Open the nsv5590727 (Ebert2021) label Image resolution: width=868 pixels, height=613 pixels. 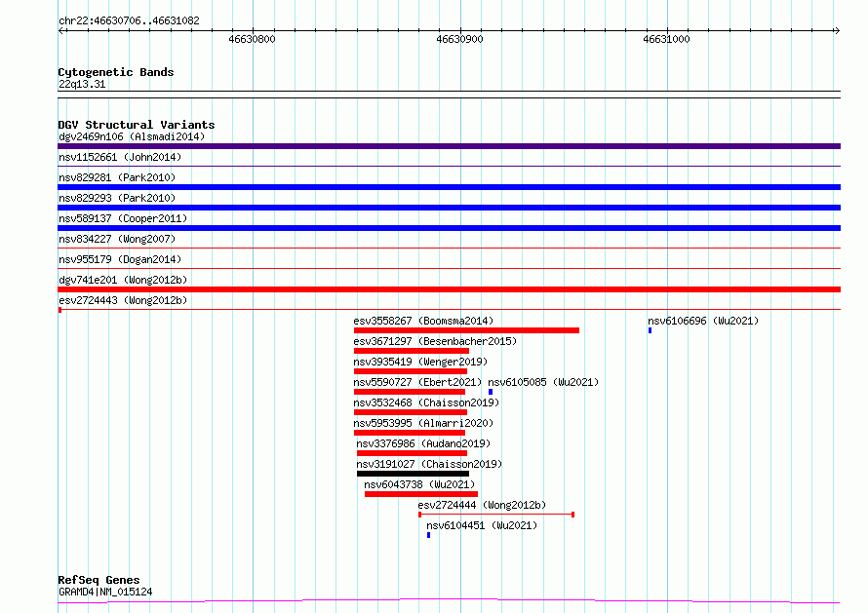pos(417,382)
